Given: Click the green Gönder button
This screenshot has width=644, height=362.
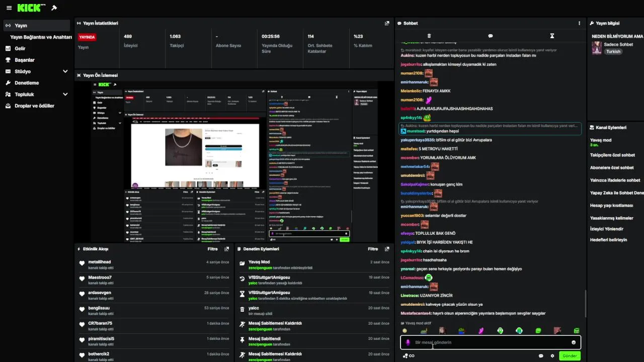Looking at the screenshot, I should pos(570,356).
